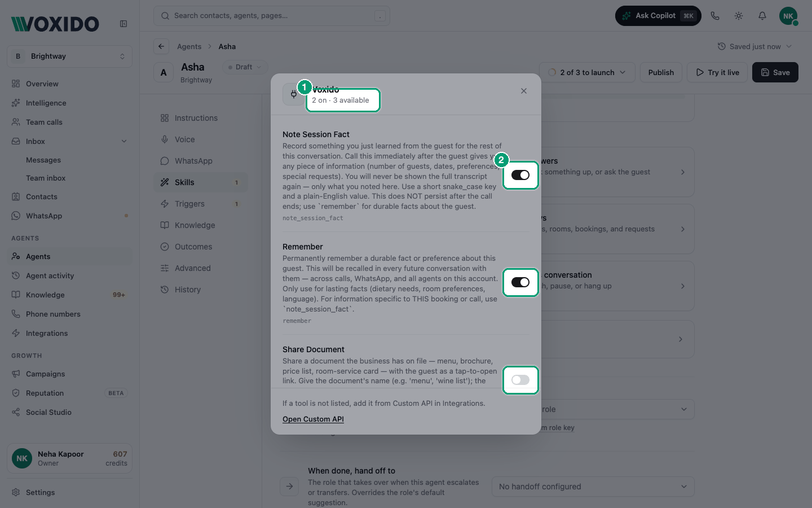This screenshot has width=812, height=508.
Task: Close the Voxido tools dialog
Action: click(524, 91)
